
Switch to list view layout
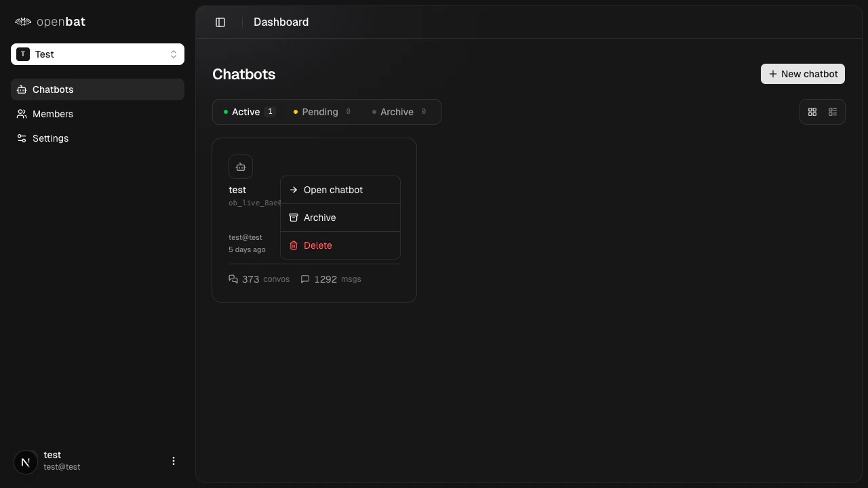(833, 112)
